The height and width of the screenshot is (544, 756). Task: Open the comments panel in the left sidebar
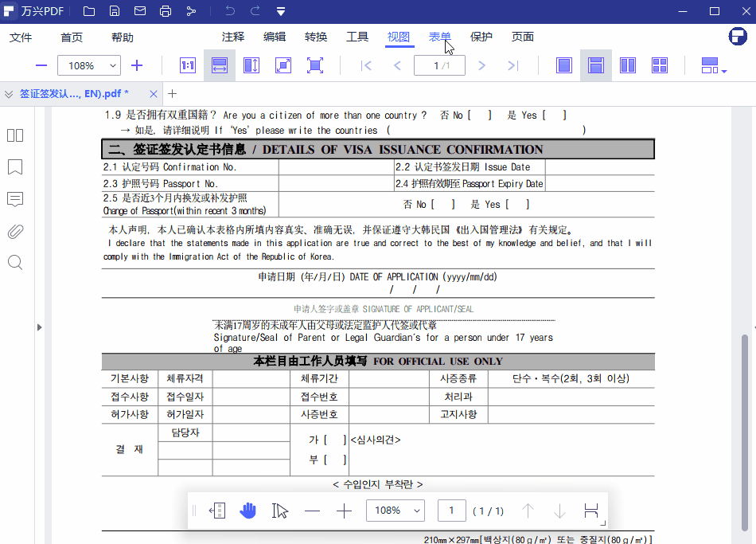(x=15, y=199)
